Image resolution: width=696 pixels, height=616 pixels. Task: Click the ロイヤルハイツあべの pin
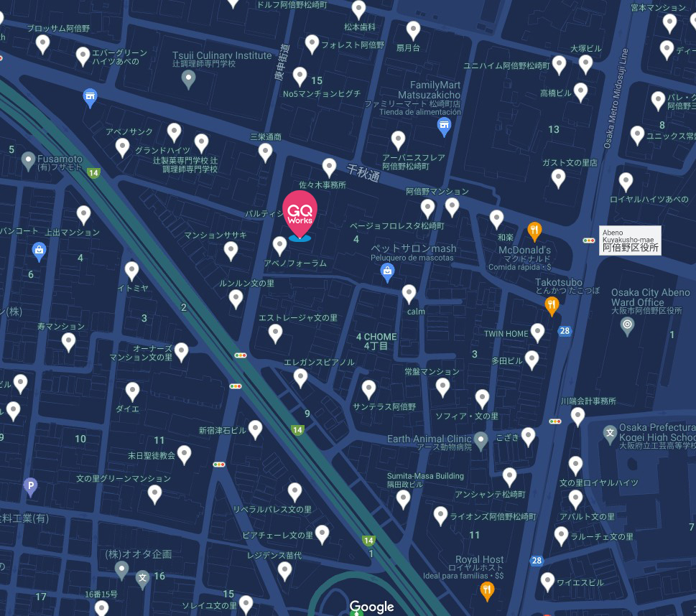click(626, 182)
